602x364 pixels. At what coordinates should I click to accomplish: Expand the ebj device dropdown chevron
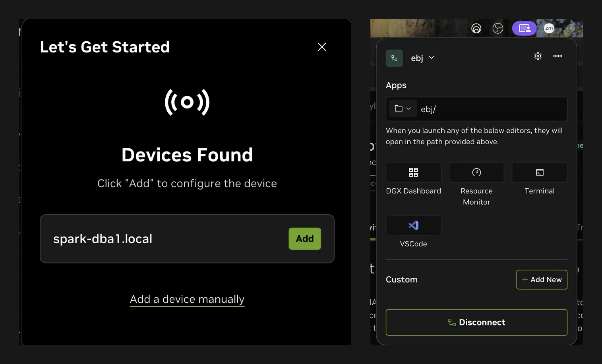432,58
